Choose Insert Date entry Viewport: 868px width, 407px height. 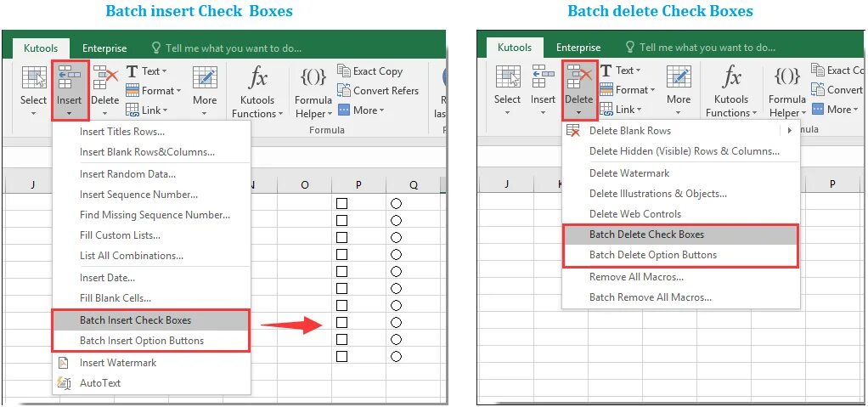[x=151, y=278]
